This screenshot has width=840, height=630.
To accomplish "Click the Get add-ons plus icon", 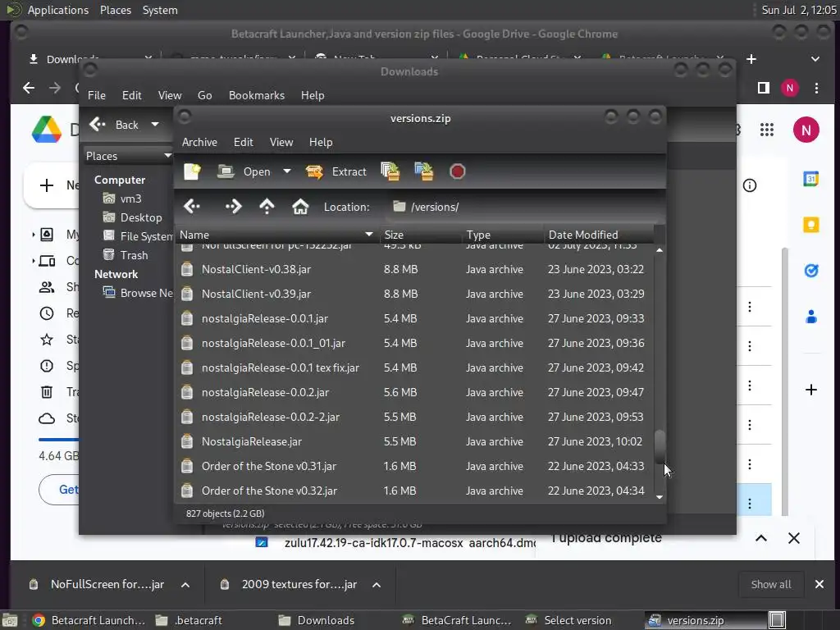I will (811, 390).
